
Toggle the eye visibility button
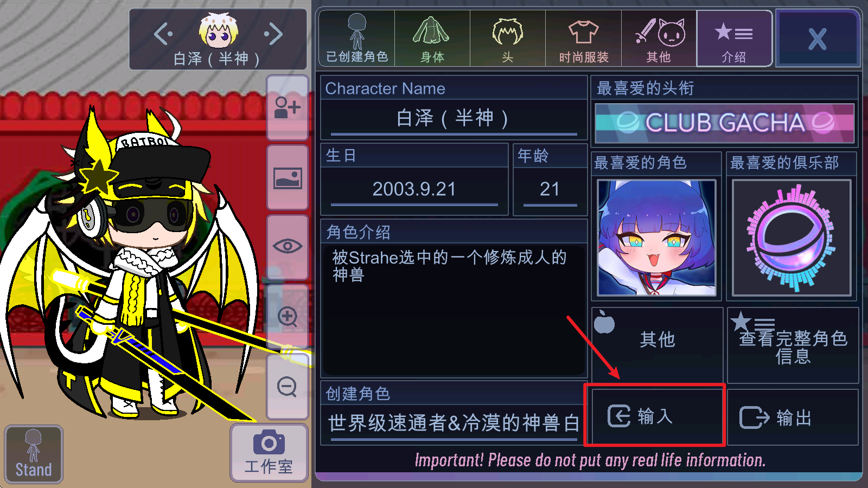coord(288,247)
